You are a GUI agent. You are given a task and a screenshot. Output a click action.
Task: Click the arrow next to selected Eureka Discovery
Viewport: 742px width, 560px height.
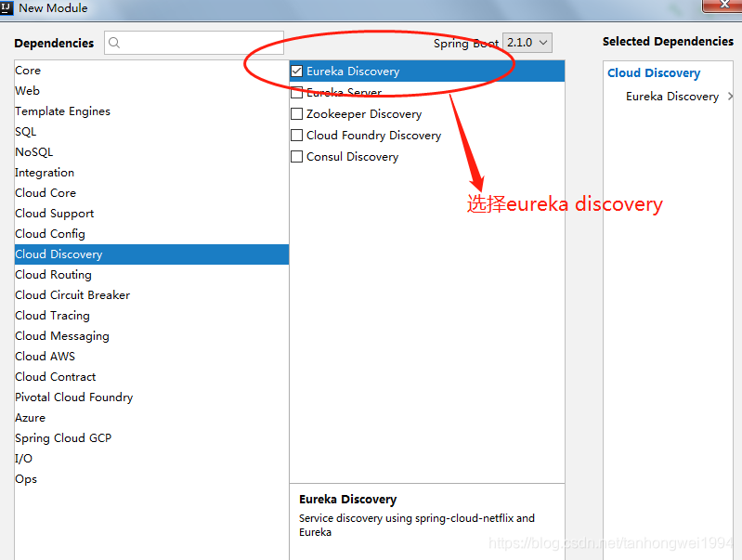pos(730,96)
